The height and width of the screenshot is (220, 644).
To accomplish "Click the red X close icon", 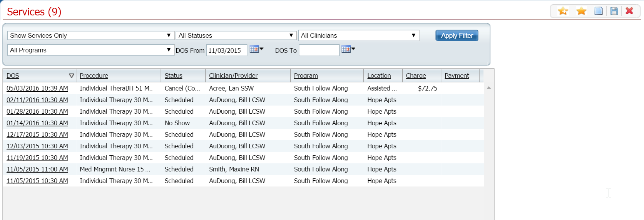I will pos(629,11).
